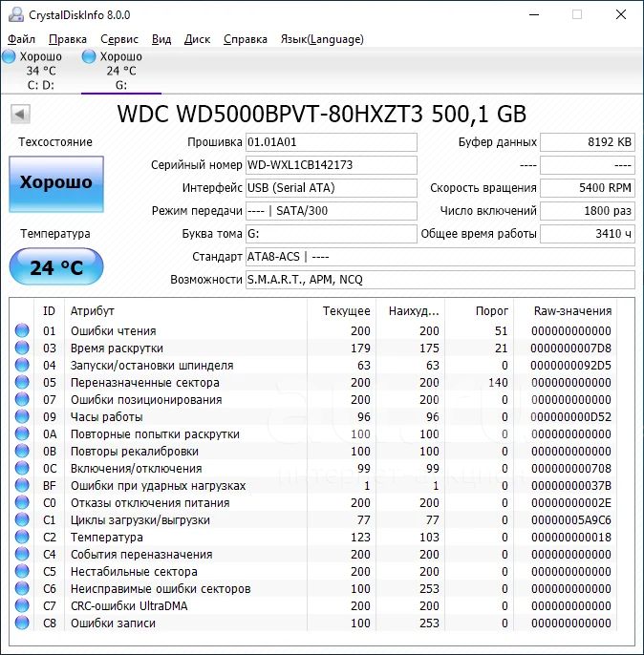
Task: Click blue status circle for attribute C2
Action: coord(22,537)
